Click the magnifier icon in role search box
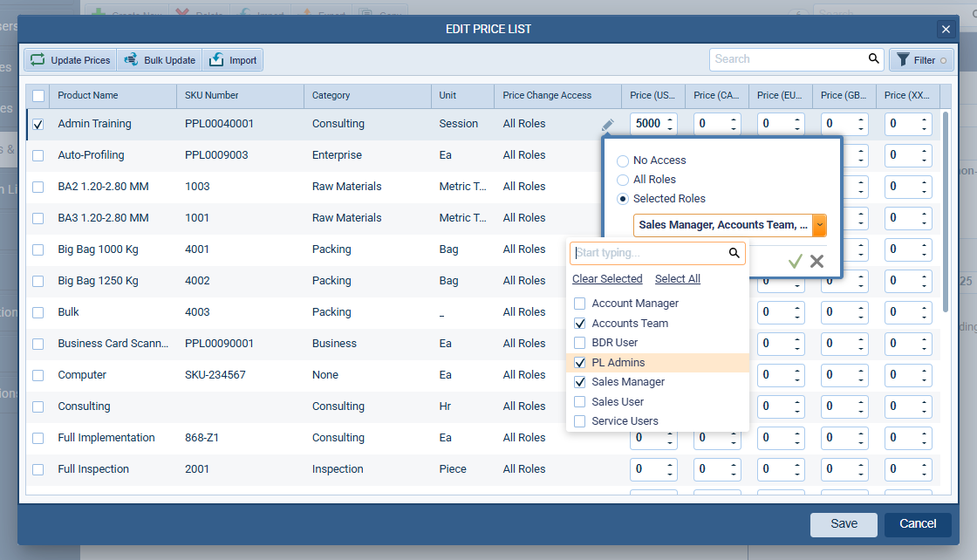Viewport: 977px width, 560px height. [x=734, y=254]
